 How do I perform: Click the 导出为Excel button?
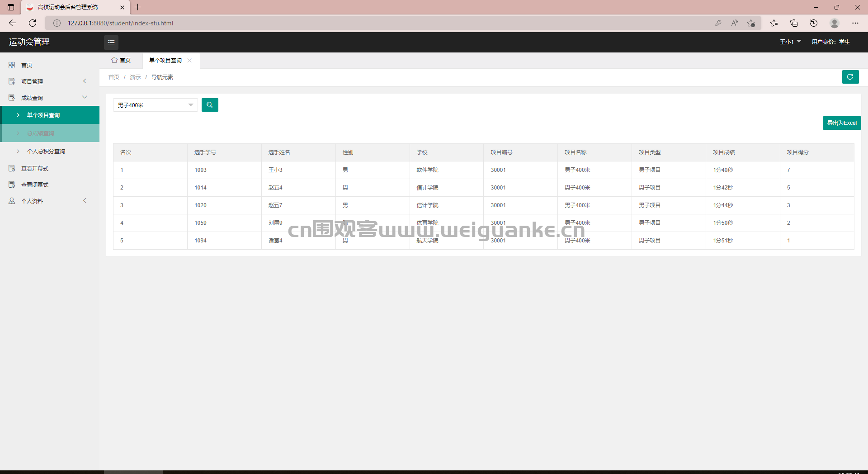(842, 123)
